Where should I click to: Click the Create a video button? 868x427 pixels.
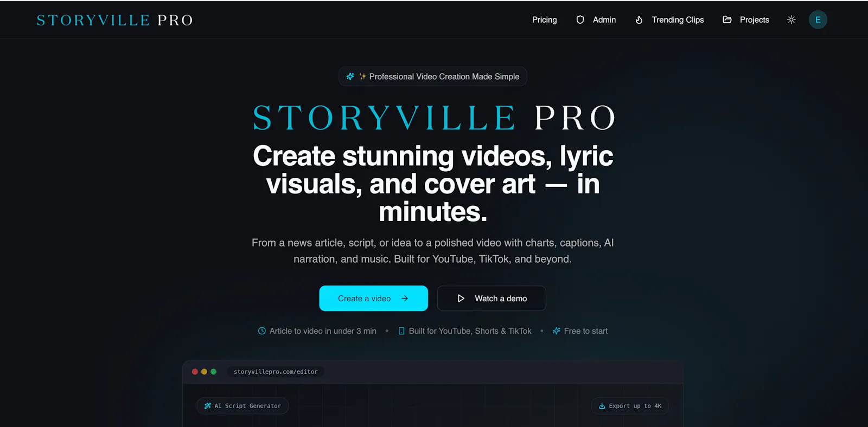tap(373, 298)
